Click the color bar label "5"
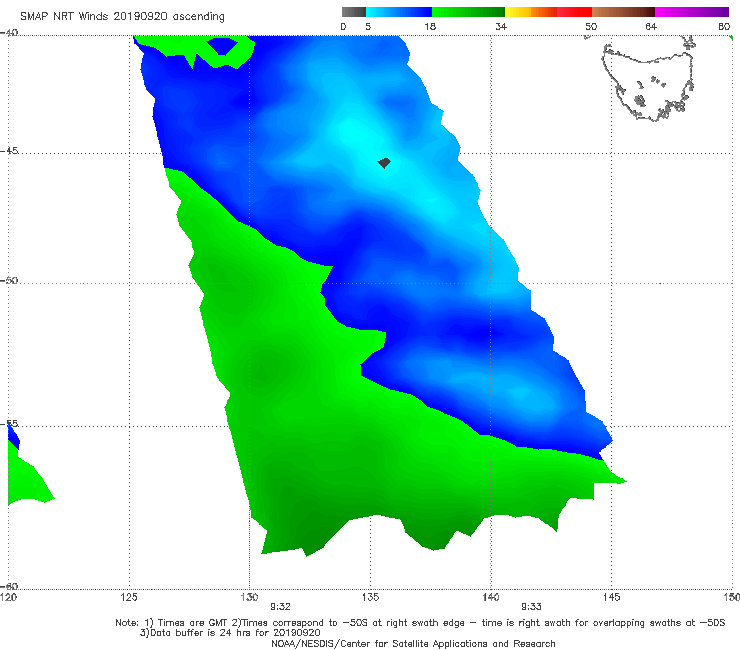This screenshot has width=740, height=650. tap(368, 27)
